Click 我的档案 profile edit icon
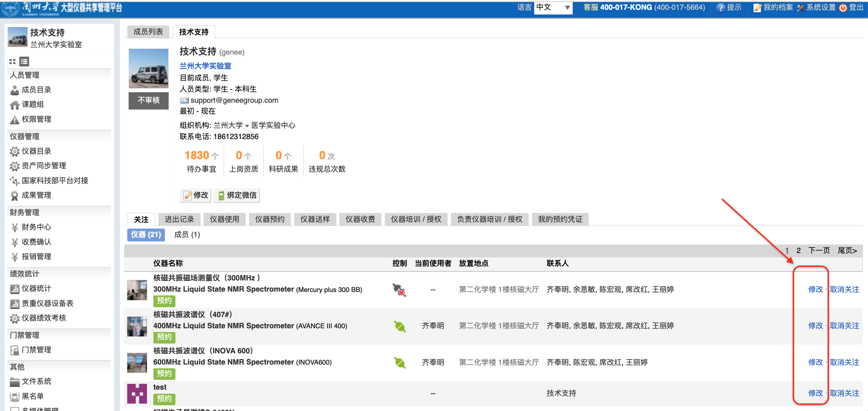Screen dimensions: 868x411 click(757, 8)
